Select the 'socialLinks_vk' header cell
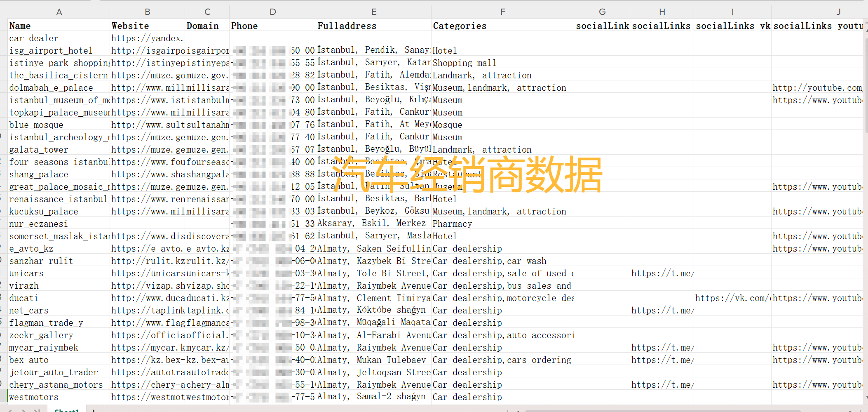868x412 pixels. pos(732,26)
